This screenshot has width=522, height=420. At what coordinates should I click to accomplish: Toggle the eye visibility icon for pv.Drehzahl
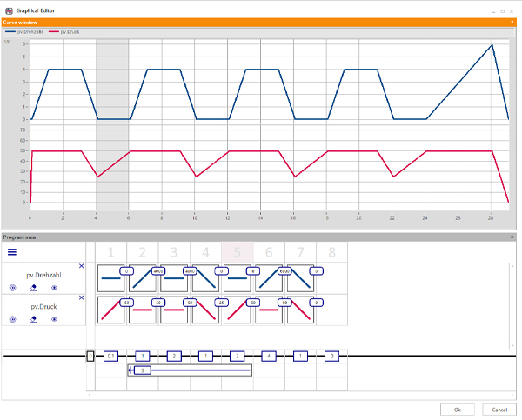[54, 287]
